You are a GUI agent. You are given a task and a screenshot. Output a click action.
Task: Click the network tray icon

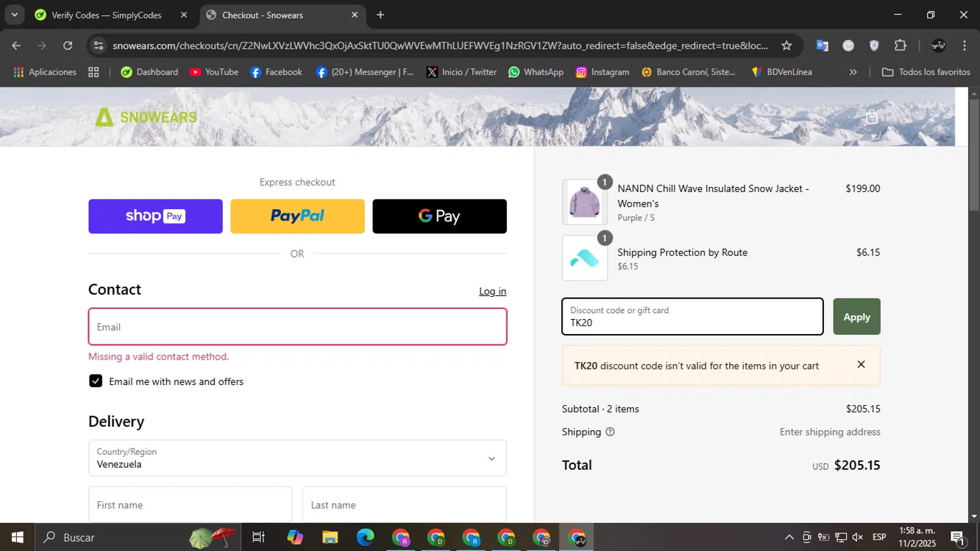pos(841,537)
